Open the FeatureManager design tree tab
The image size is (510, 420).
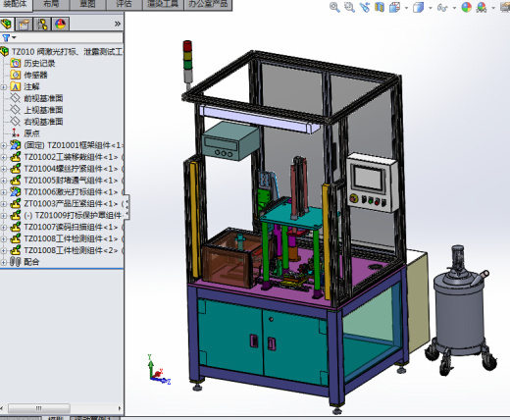[6, 24]
